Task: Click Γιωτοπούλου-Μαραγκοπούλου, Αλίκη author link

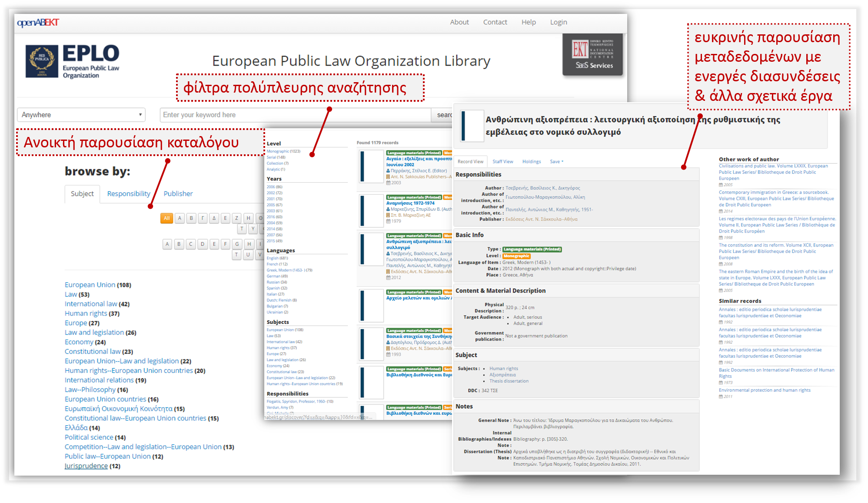Action: 545,197
